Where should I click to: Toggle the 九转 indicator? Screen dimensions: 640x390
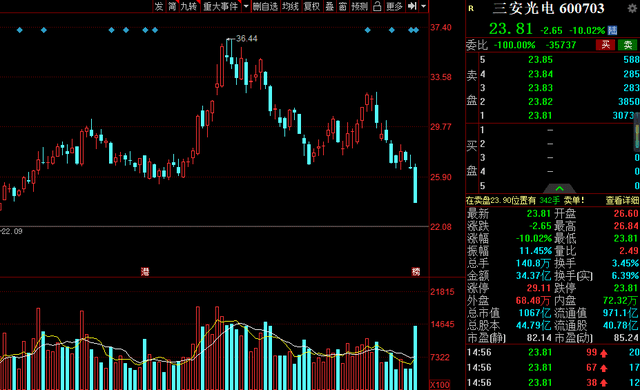(x=189, y=6)
